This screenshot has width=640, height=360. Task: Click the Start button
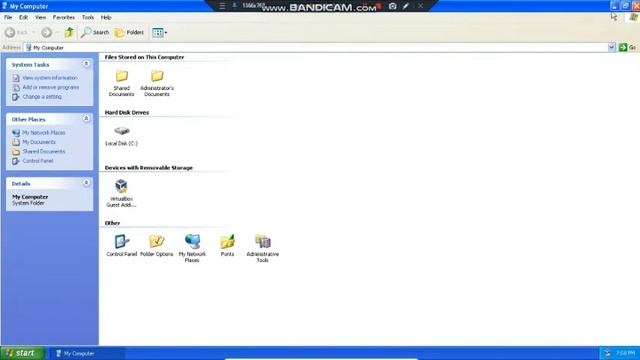pos(22,353)
